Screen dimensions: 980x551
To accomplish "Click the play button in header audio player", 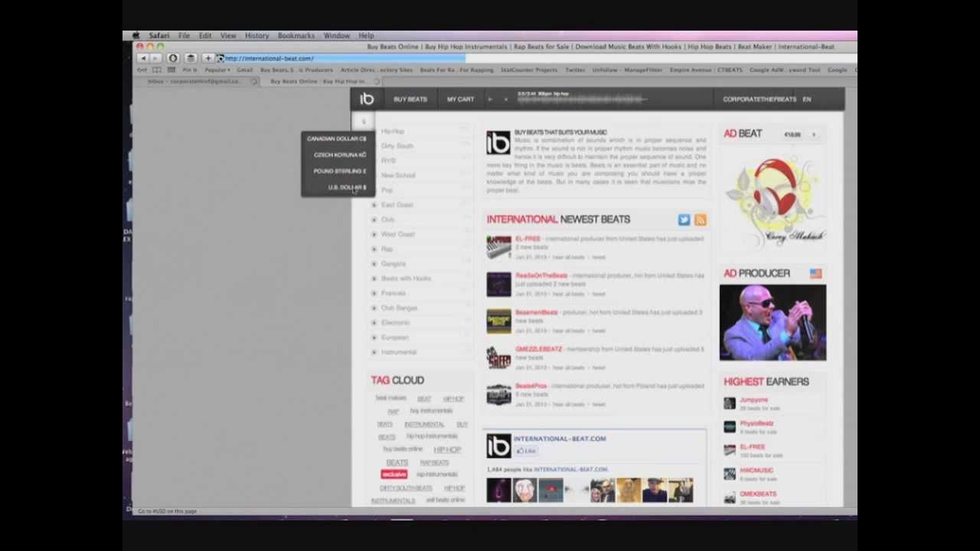I will pyautogui.click(x=491, y=99).
